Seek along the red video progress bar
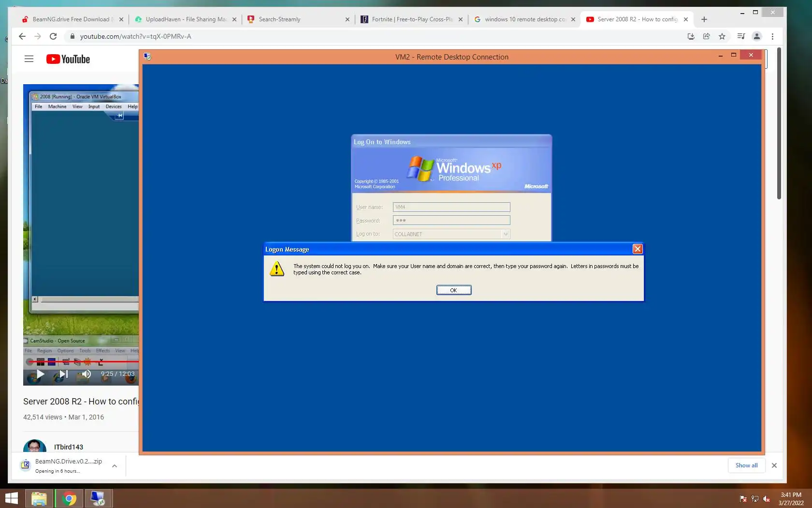 [81, 361]
